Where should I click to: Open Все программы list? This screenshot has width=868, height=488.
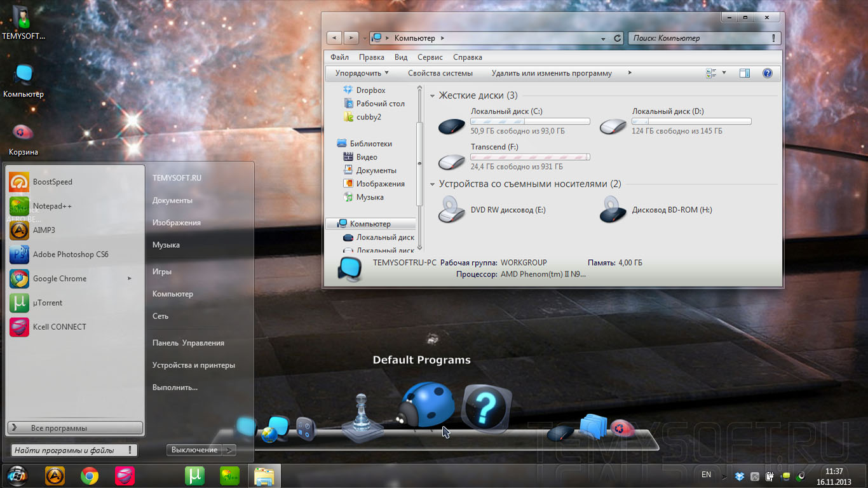coord(75,428)
